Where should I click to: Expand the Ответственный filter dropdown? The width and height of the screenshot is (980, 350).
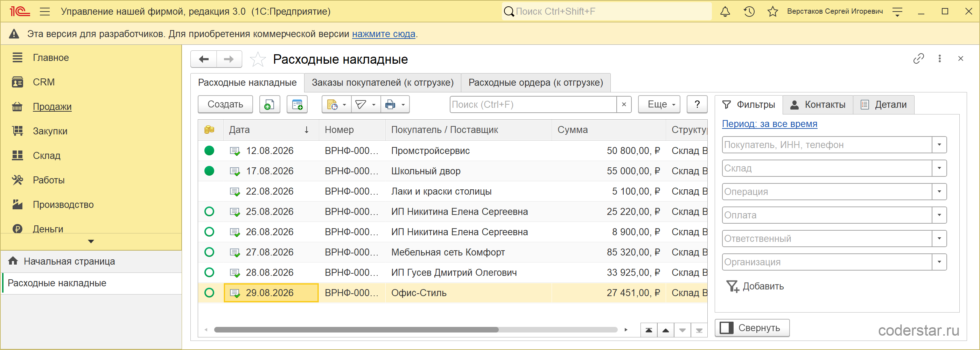939,239
